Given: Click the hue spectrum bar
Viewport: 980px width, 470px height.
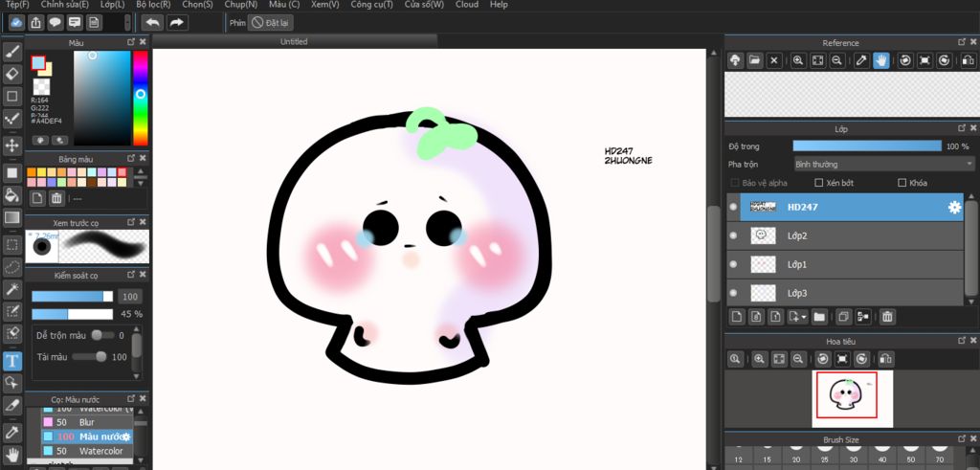Looking at the screenshot, I should [141, 99].
